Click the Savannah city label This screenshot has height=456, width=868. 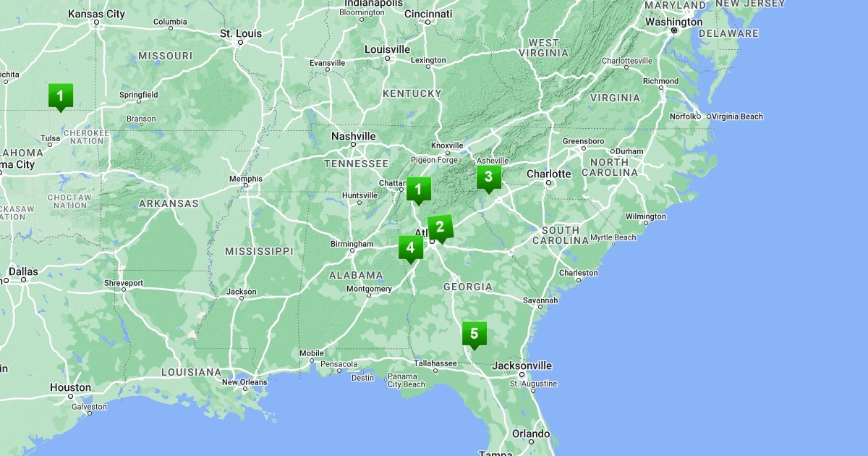coord(541,300)
